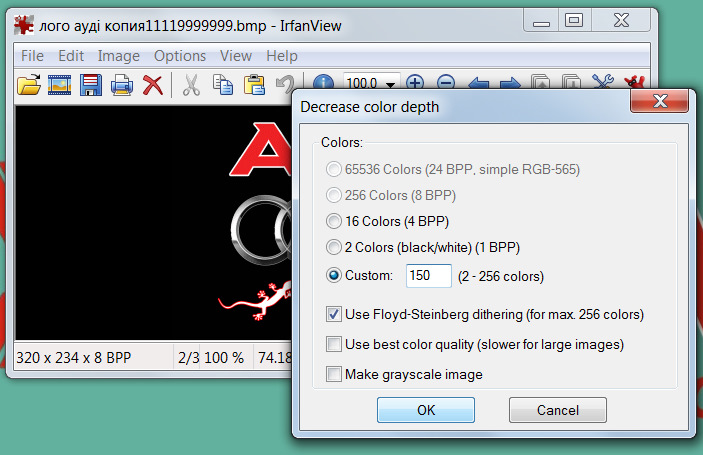Open the Slideshow filmstrip toolbar icon
The image size is (703, 455).
click(x=60, y=85)
